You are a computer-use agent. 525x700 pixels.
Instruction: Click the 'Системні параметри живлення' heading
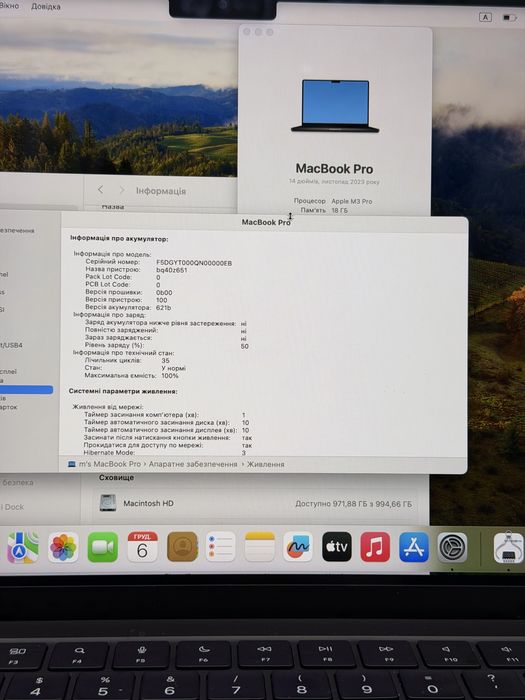click(123, 391)
